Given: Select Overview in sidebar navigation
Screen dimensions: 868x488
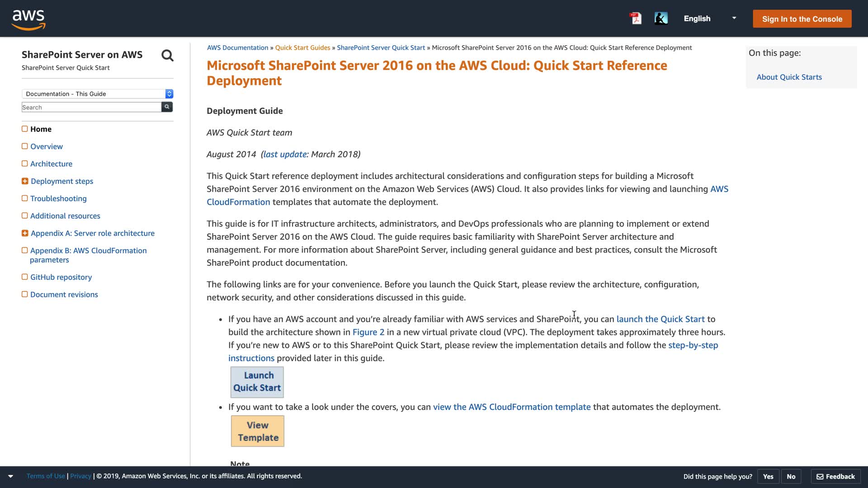Looking at the screenshot, I should pyautogui.click(x=47, y=146).
